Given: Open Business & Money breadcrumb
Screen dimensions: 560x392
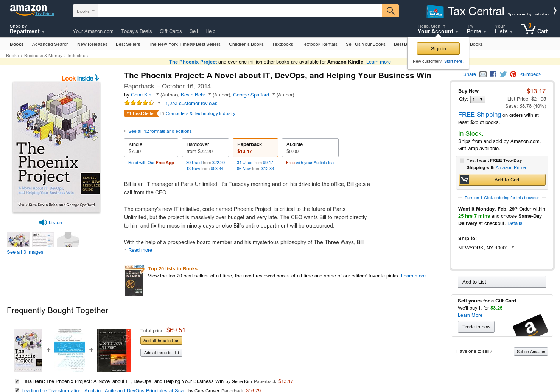Looking at the screenshot, I should pos(43,56).
